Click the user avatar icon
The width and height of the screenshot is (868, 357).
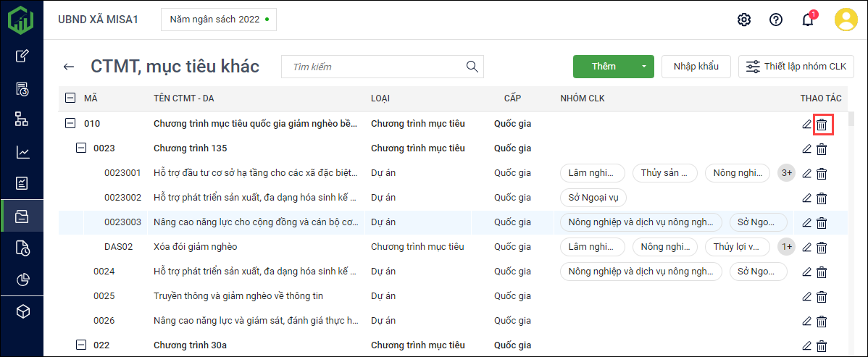point(846,20)
